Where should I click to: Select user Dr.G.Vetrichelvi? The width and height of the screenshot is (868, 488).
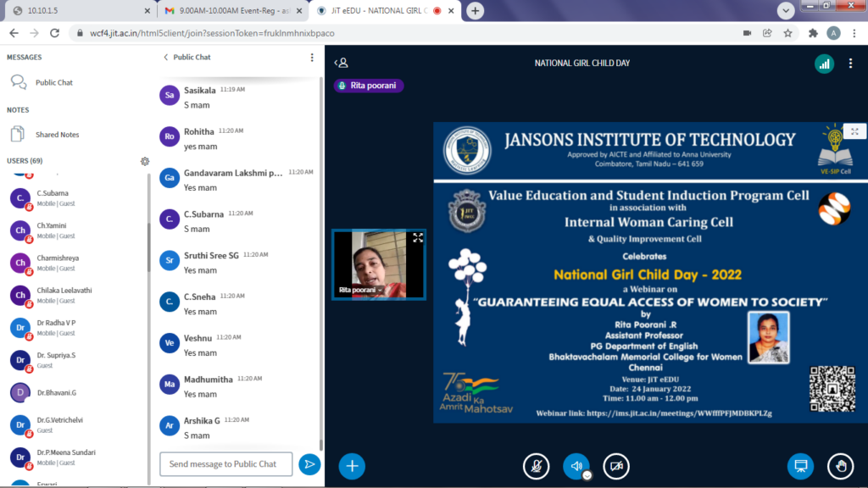tap(75, 425)
